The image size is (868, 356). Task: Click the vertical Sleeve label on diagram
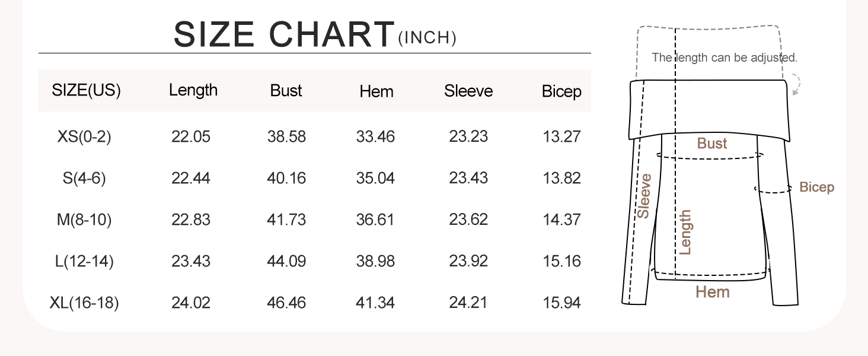(644, 196)
